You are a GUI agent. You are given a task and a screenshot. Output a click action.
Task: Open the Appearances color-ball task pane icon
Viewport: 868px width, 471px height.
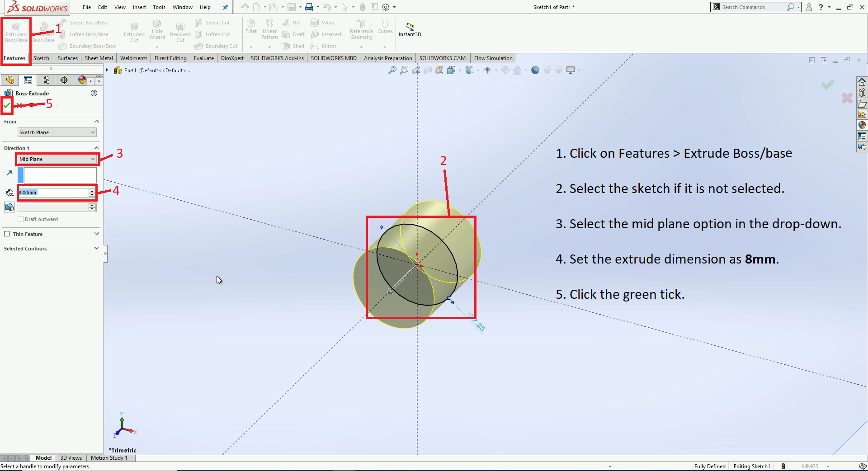pyautogui.click(x=862, y=125)
